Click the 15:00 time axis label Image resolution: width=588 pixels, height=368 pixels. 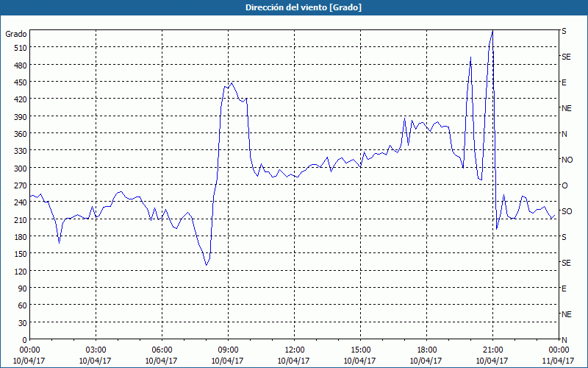(x=360, y=350)
